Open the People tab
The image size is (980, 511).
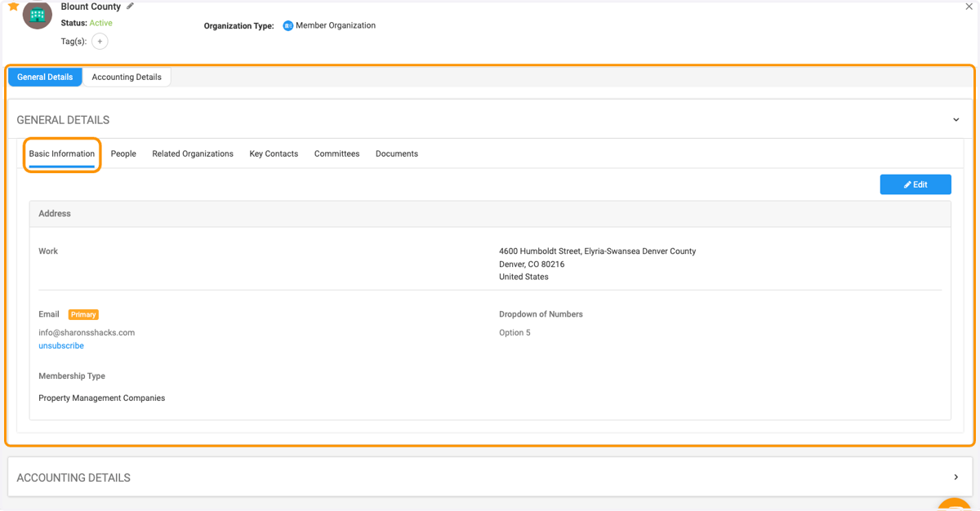tap(123, 153)
